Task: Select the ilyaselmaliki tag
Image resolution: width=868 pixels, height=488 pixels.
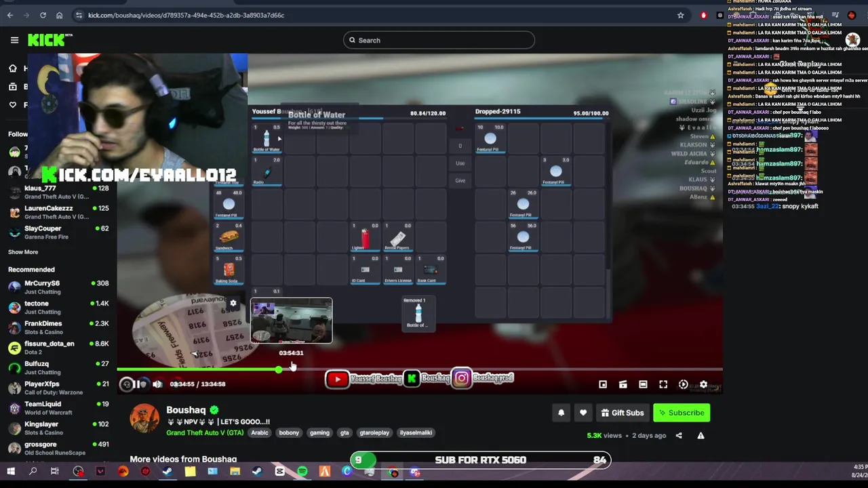Action: pyautogui.click(x=416, y=432)
